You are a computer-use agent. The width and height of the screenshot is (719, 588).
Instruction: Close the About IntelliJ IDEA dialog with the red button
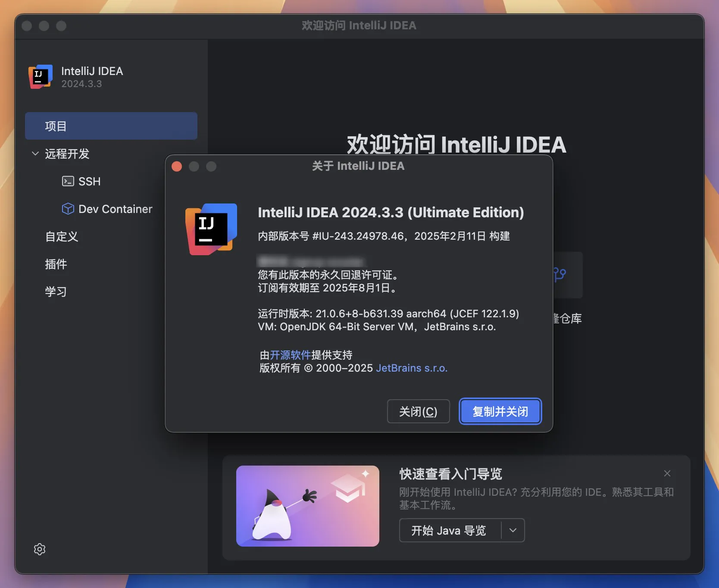[x=177, y=166]
